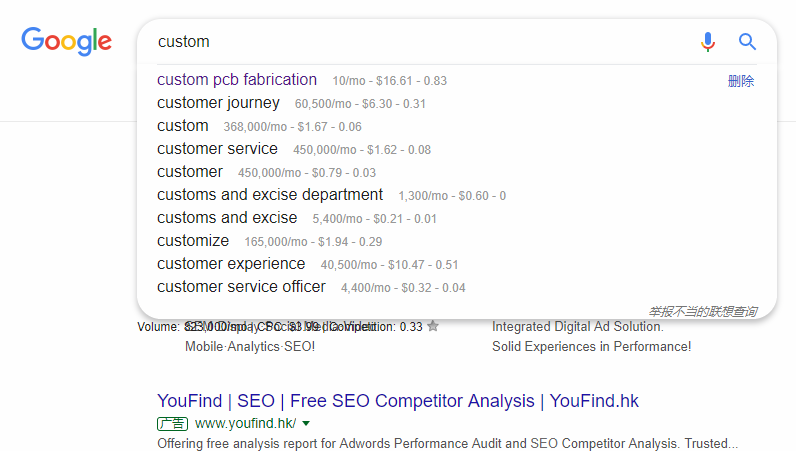Click the blue magnifying glass search icon
The image size is (796, 451).
pos(747,42)
